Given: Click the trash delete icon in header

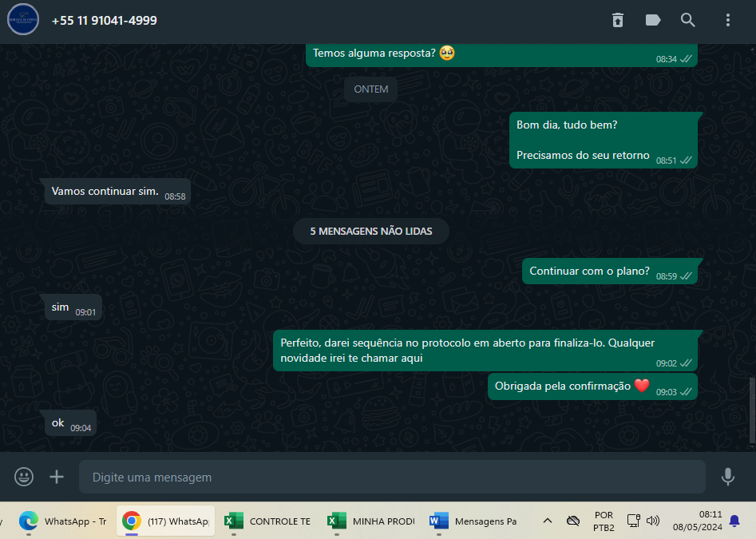Looking at the screenshot, I should point(618,20).
